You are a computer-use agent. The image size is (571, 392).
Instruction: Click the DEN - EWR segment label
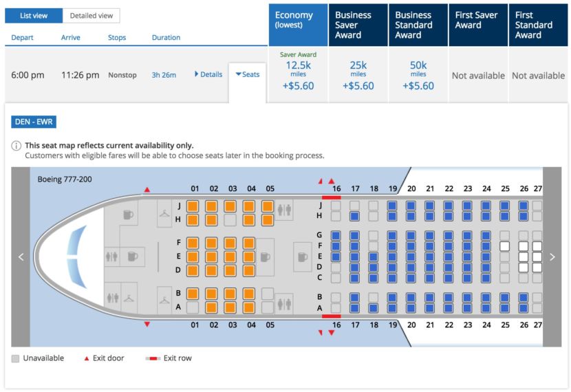34,122
